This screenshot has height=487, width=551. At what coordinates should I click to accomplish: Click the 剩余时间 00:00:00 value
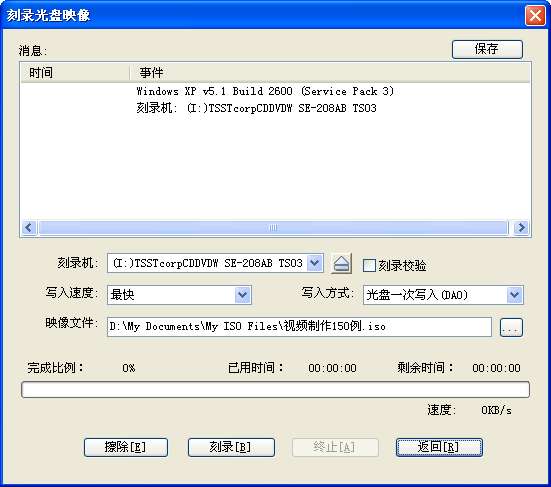coord(496,368)
